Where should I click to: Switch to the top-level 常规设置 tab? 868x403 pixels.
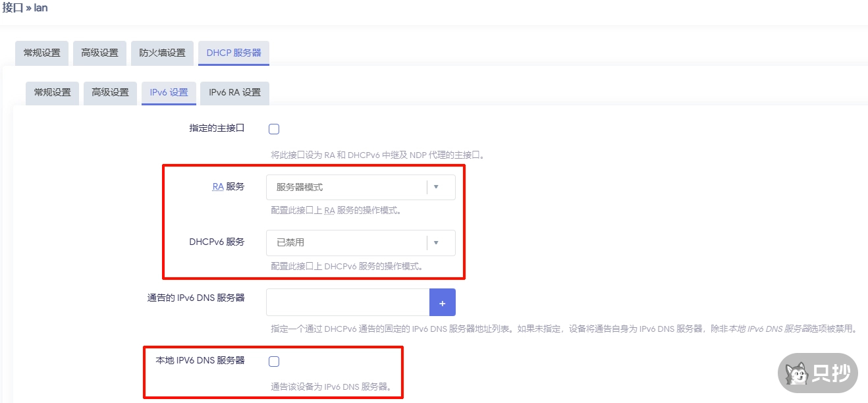tap(40, 53)
